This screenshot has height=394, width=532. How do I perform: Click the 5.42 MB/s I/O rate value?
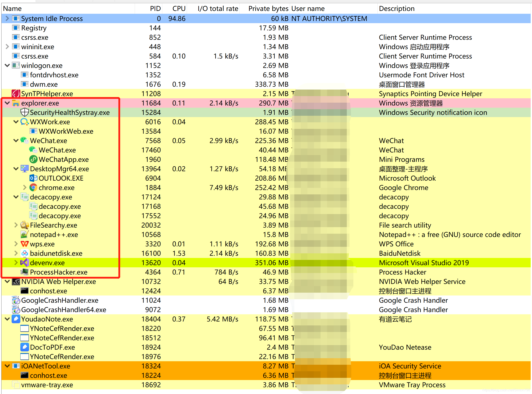tap(222, 319)
